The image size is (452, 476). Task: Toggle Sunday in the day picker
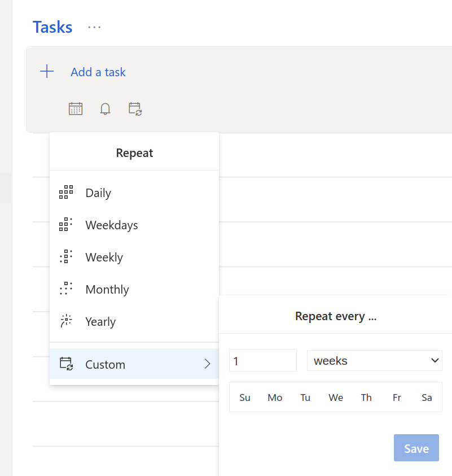[245, 398]
